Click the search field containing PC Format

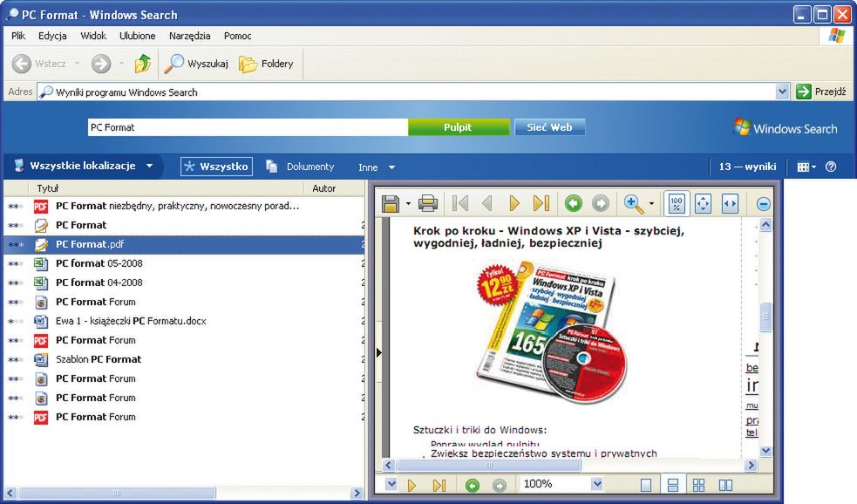248,127
